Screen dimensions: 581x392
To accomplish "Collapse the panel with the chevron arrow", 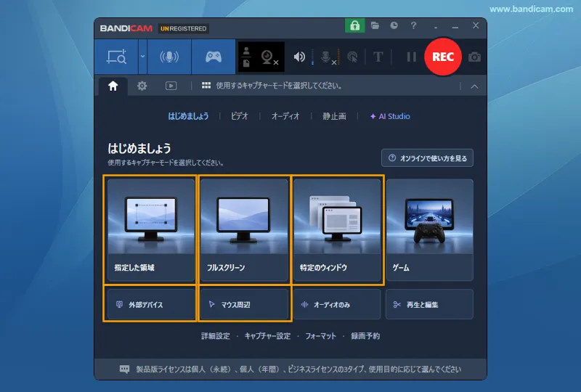I will click(474, 86).
